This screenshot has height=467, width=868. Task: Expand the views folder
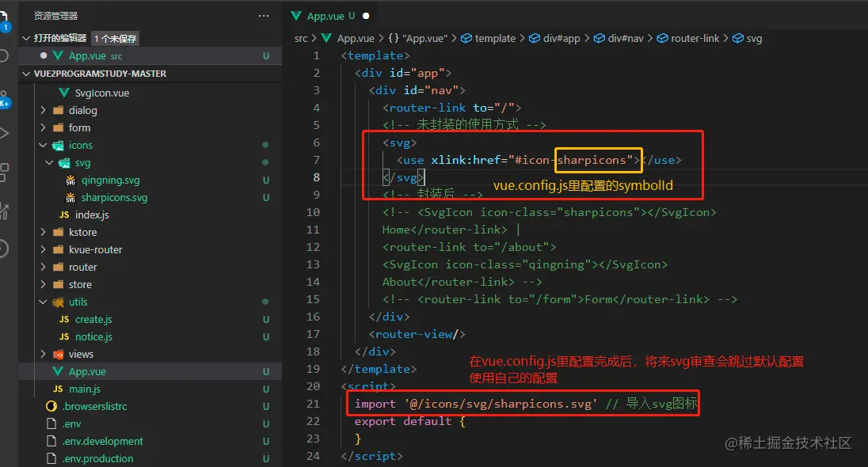pos(44,354)
